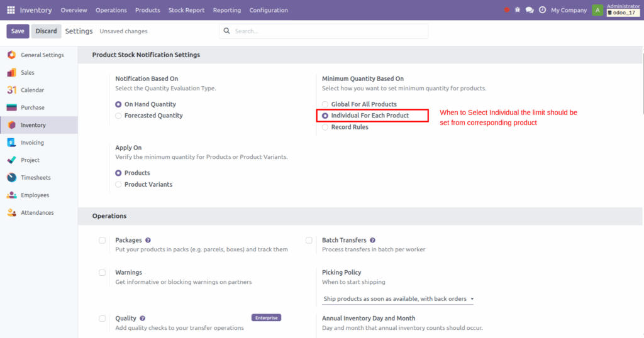Enable the Packages checkbox
This screenshot has width=644, height=338.
[103, 241]
